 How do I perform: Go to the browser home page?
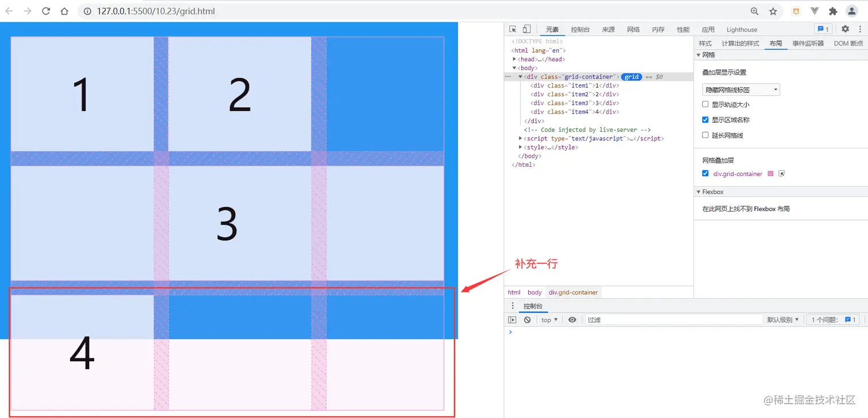[x=64, y=11]
